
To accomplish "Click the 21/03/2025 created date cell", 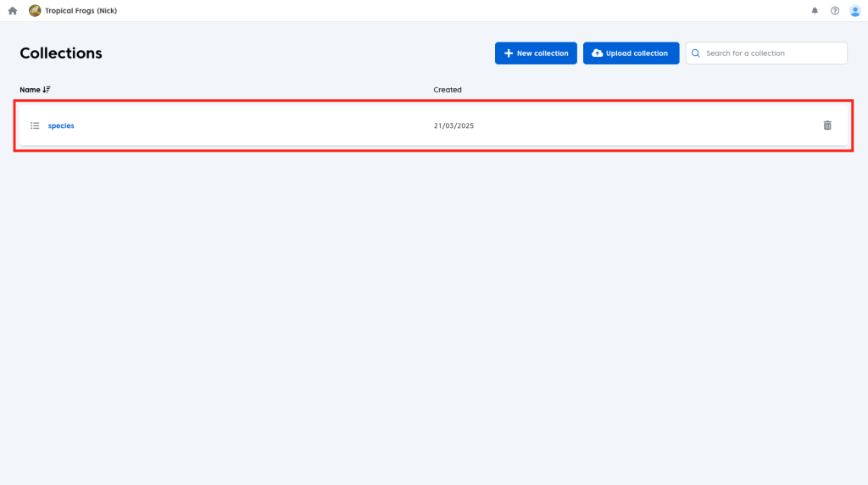I will point(453,125).
